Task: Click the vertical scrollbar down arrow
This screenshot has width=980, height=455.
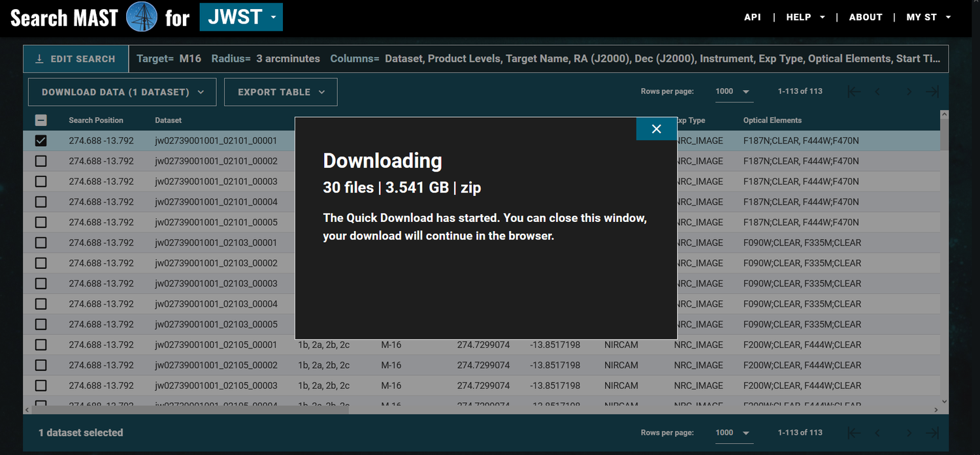Action: point(944,401)
